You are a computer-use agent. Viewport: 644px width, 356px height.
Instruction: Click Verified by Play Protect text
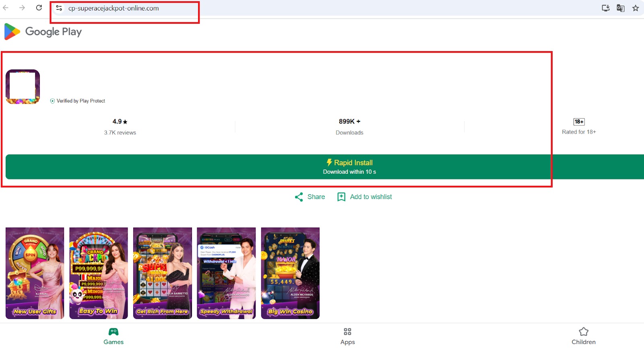[x=81, y=101]
